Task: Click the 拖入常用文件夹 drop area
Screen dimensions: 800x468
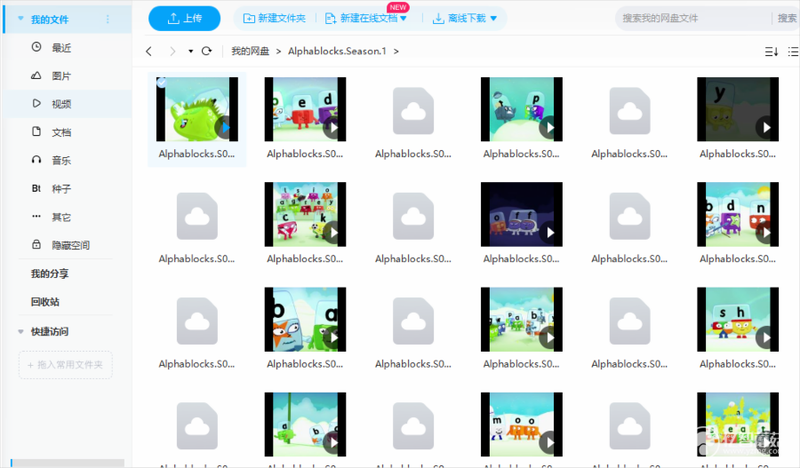Action: click(65, 365)
